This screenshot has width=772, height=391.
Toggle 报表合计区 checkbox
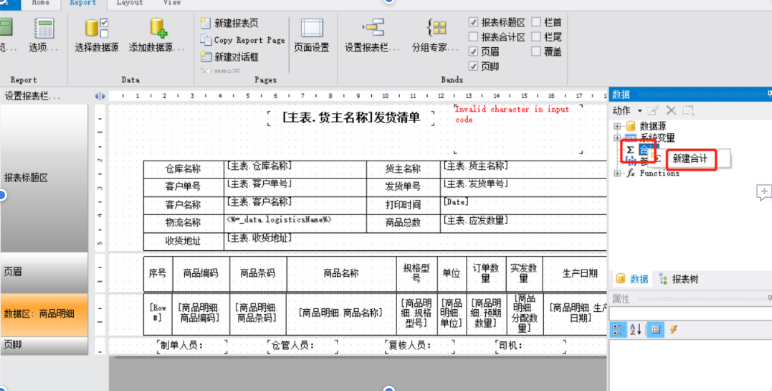(x=473, y=36)
